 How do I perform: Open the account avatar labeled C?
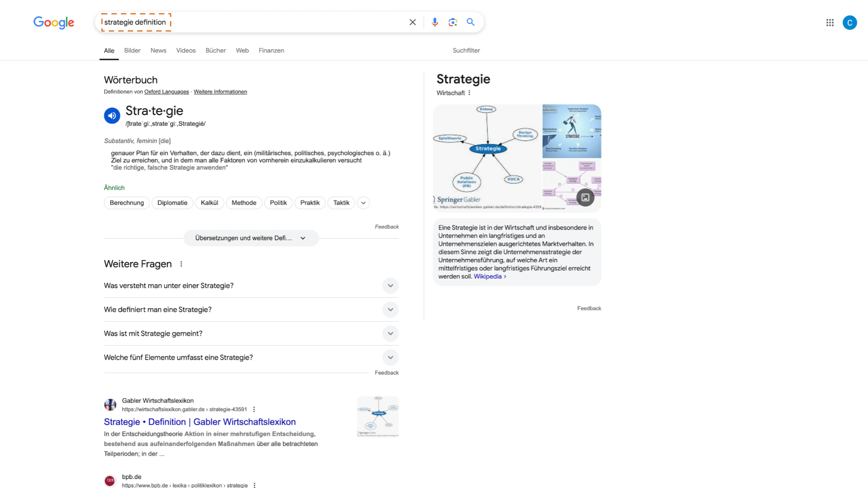tap(849, 23)
